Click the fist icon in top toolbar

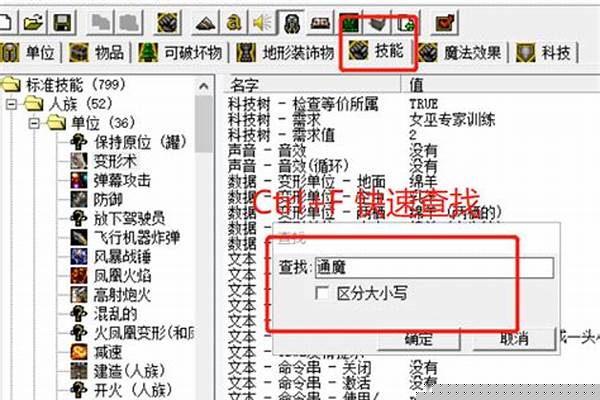click(167, 23)
